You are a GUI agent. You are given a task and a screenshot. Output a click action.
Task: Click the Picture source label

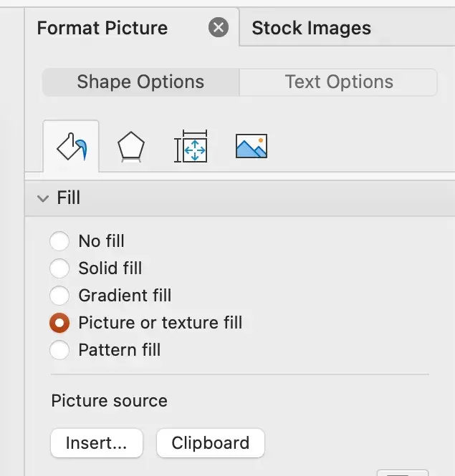pyautogui.click(x=109, y=400)
